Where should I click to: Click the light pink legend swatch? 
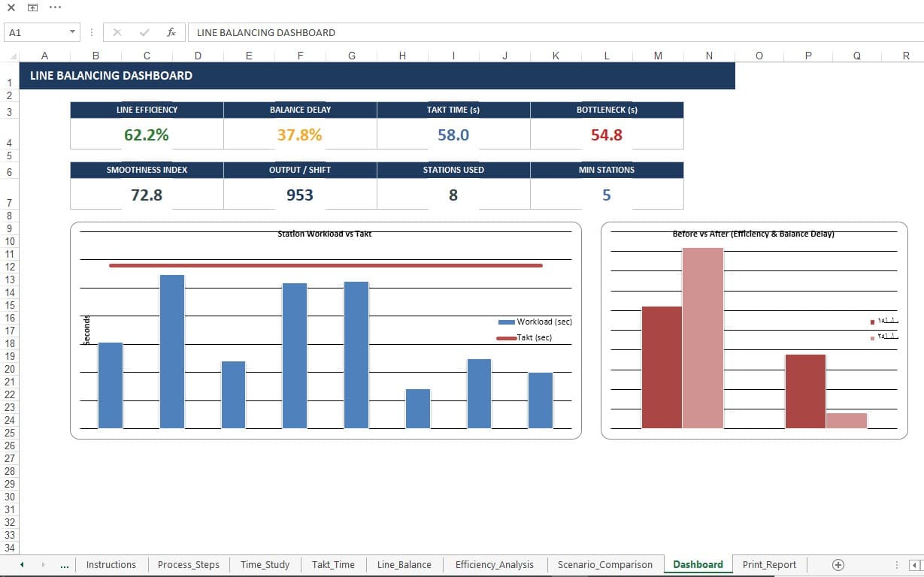point(872,337)
